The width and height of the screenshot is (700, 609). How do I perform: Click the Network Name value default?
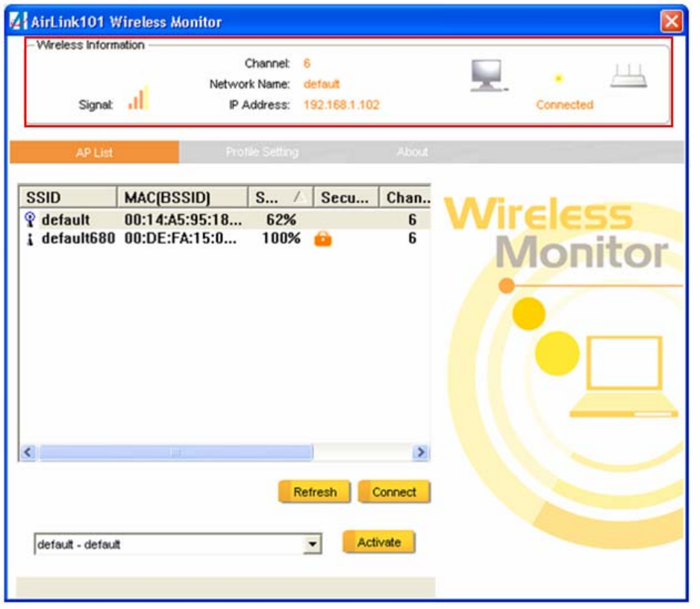322,84
